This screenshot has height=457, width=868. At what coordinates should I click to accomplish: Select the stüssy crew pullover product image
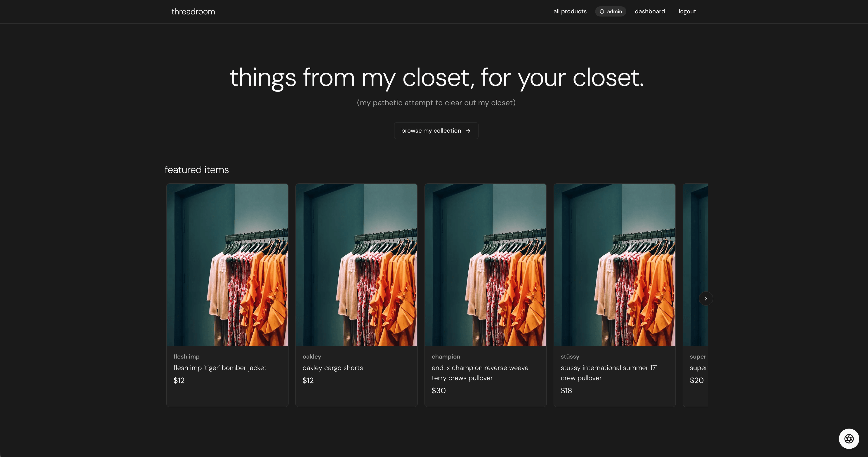(614, 264)
